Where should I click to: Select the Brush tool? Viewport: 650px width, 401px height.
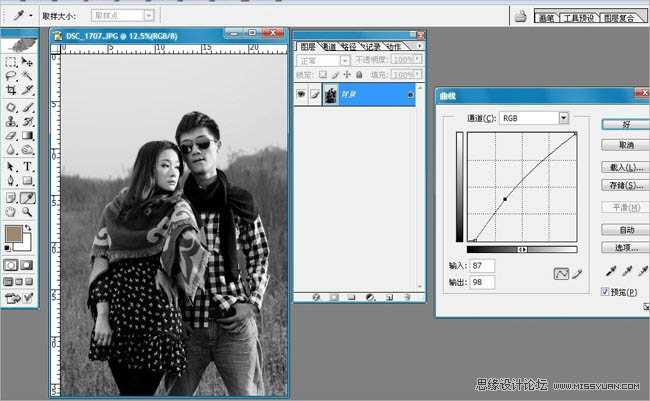point(27,108)
